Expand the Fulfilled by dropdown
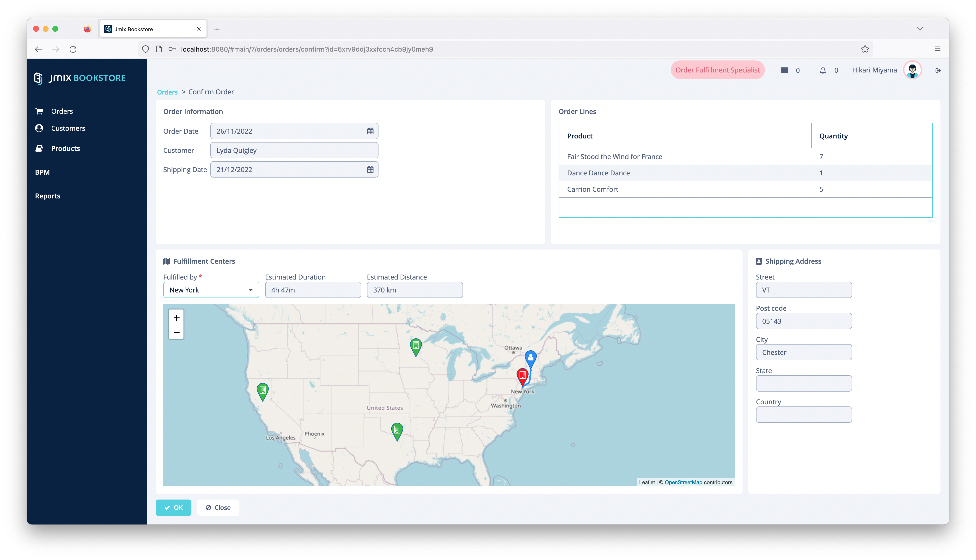Screen dimensions: 976x560 pyautogui.click(x=250, y=290)
